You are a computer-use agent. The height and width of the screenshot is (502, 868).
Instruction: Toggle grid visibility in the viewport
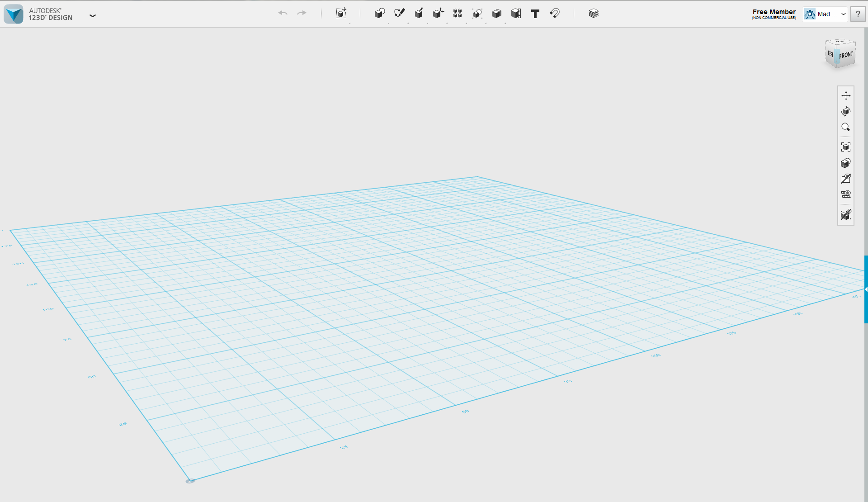click(846, 194)
